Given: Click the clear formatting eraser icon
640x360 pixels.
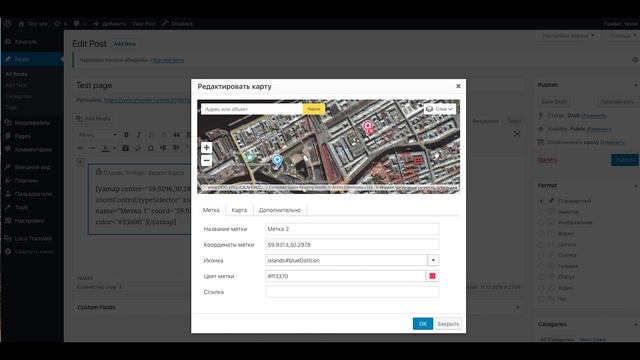Looking at the screenshot, I should [x=138, y=148].
